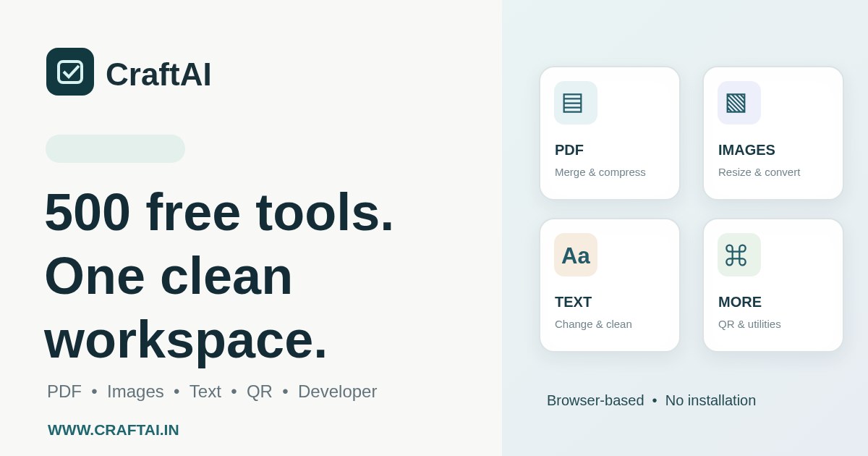The width and height of the screenshot is (868, 456).
Task: Click the 'Merge & compress' caption
Action: tap(600, 172)
